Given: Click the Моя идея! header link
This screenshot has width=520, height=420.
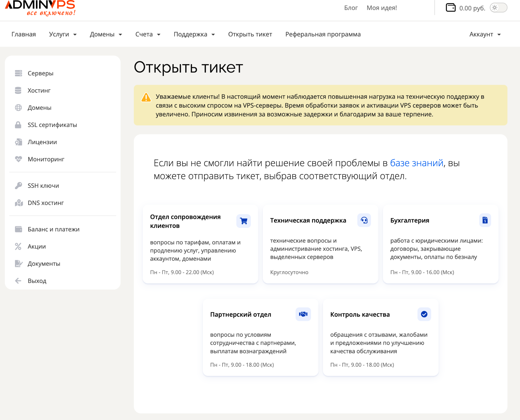Looking at the screenshot, I should coord(382,8).
